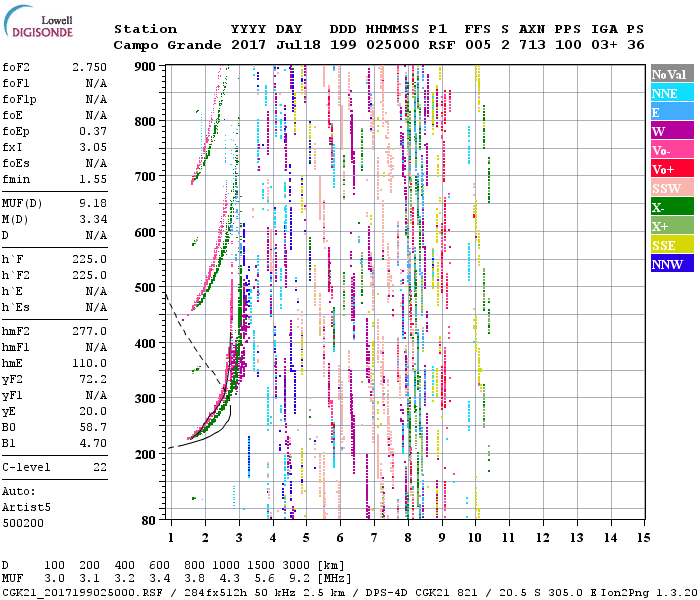Click the 3 MHz frequency axis label

(x=239, y=538)
